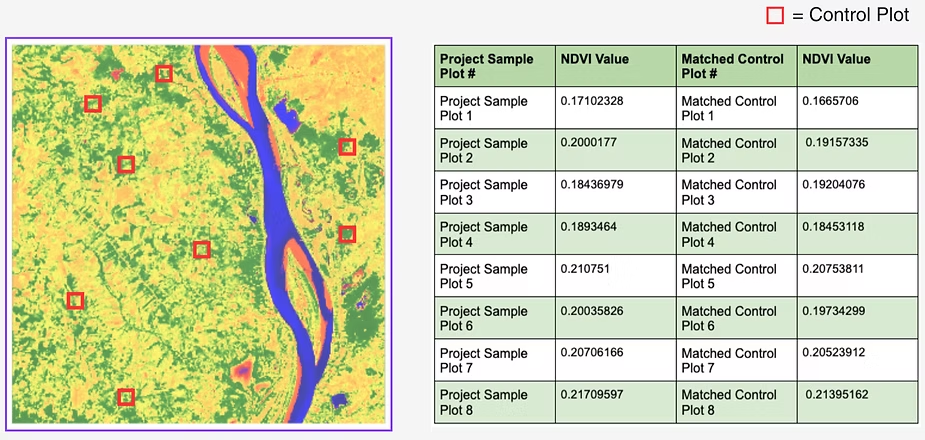Select the "Matched Control Plot 4" cell
Viewport: 925px width, 440px height.
[736, 234]
